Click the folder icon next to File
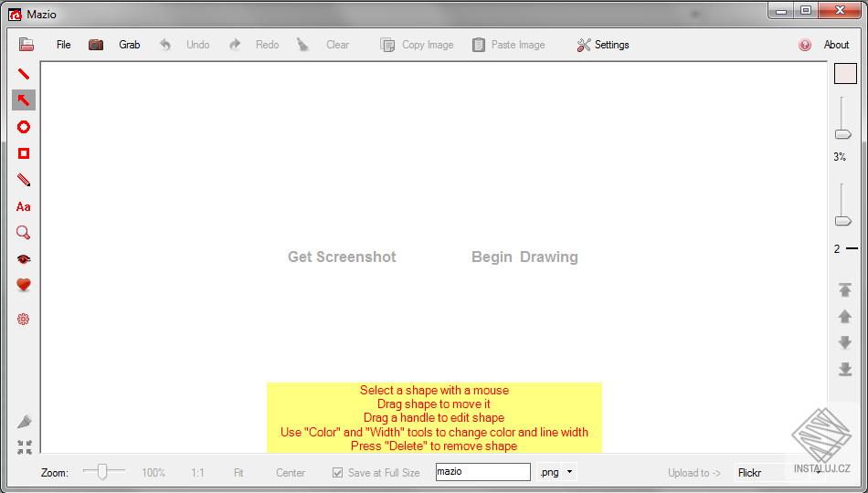 [x=26, y=45]
